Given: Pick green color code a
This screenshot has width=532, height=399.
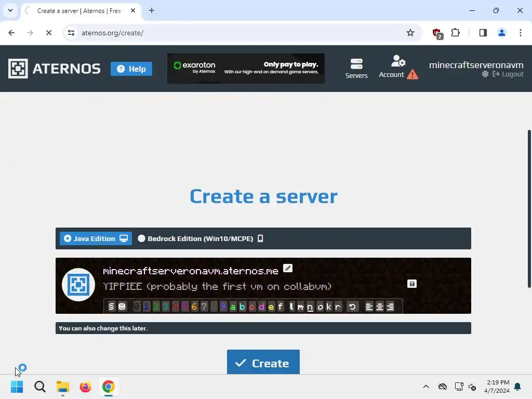Looking at the screenshot, I should click(x=232, y=307).
